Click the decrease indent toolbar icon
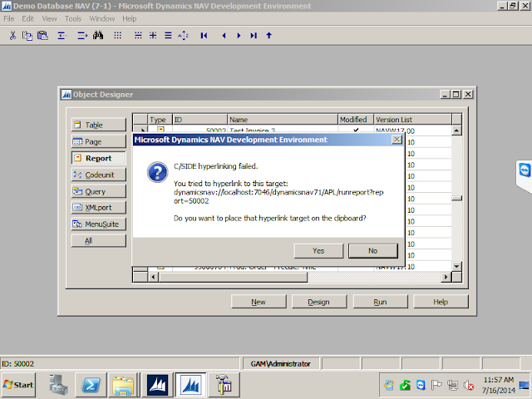This screenshot has width=532, height=399. [62, 35]
